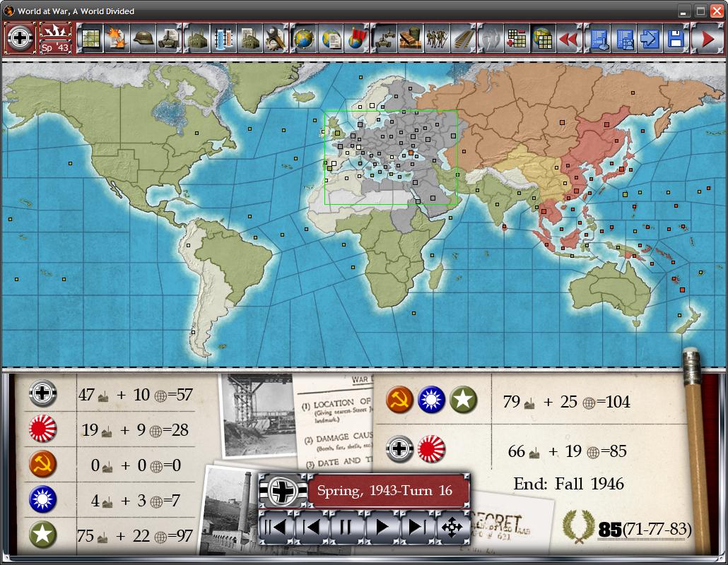This screenshot has height=565, width=728.
Task: Select China blue sun emblem in production list
Action: 42,499
